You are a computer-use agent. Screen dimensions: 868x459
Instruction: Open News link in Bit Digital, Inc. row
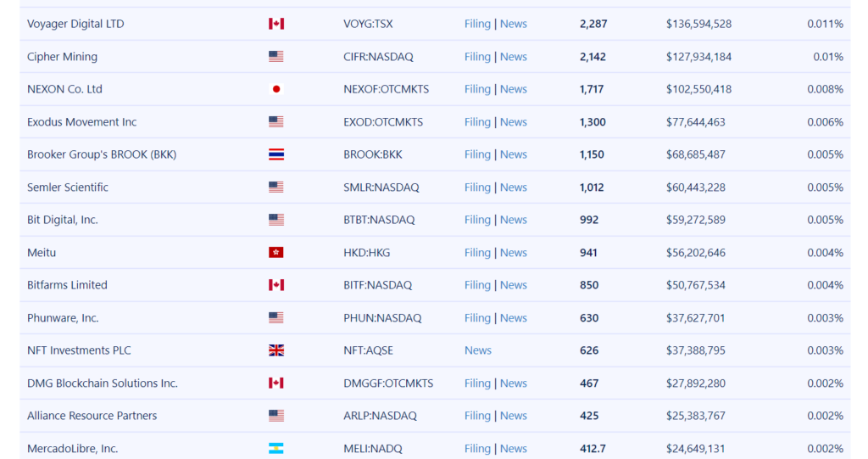513,220
